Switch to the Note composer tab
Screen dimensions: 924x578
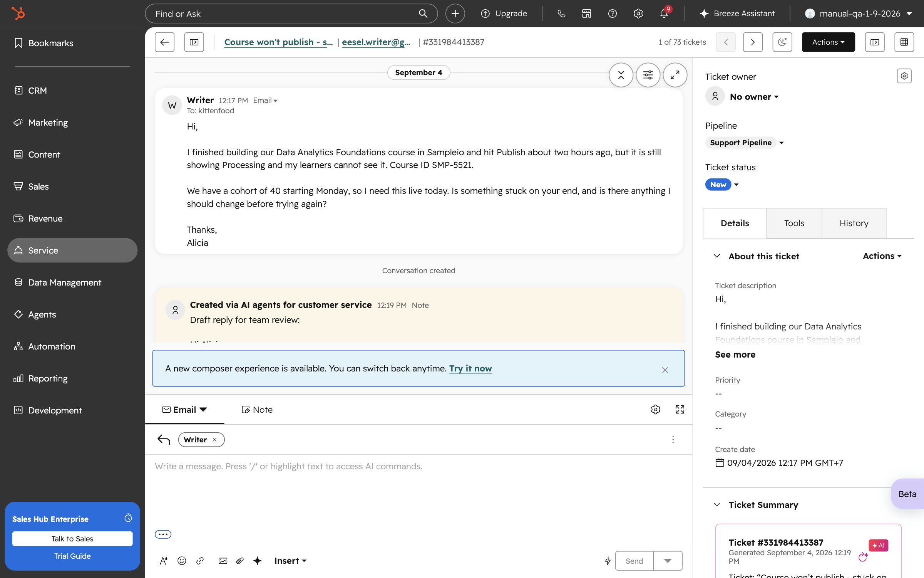pyautogui.click(x=257, y=410)
